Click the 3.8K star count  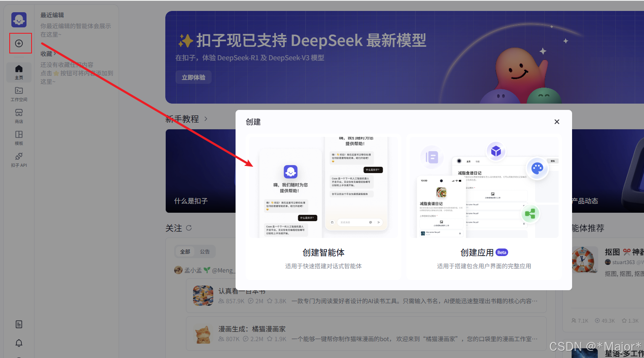coord(276,301)
